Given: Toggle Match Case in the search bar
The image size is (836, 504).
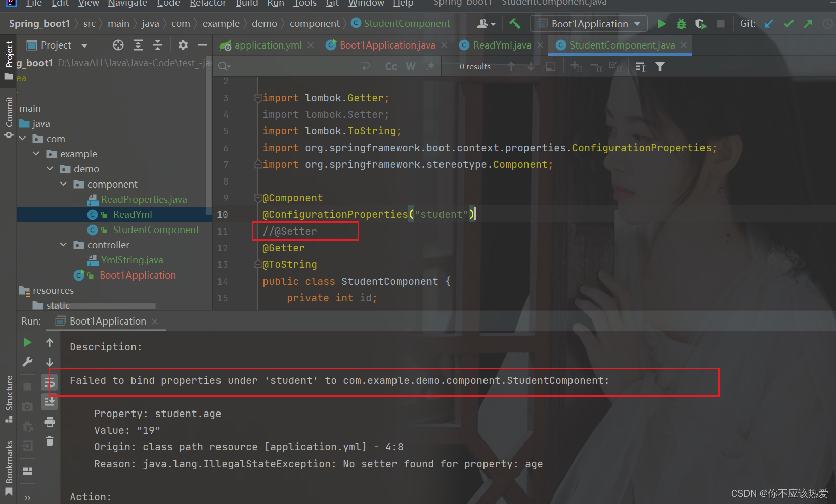Looking at the screenshot, I should 390,66.
